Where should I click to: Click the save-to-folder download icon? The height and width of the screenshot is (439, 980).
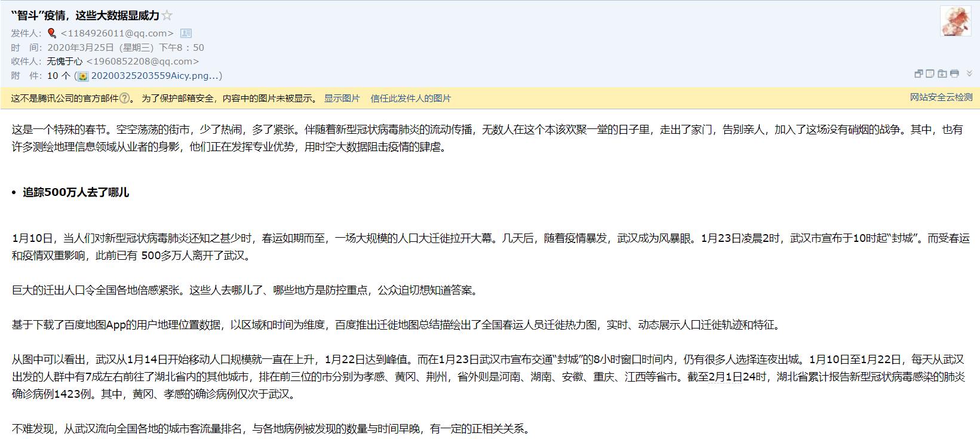click(x=942, y=73)
